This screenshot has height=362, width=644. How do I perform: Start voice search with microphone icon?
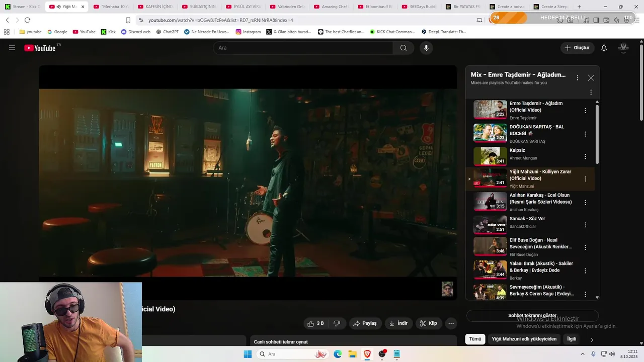tap(426, 48)
